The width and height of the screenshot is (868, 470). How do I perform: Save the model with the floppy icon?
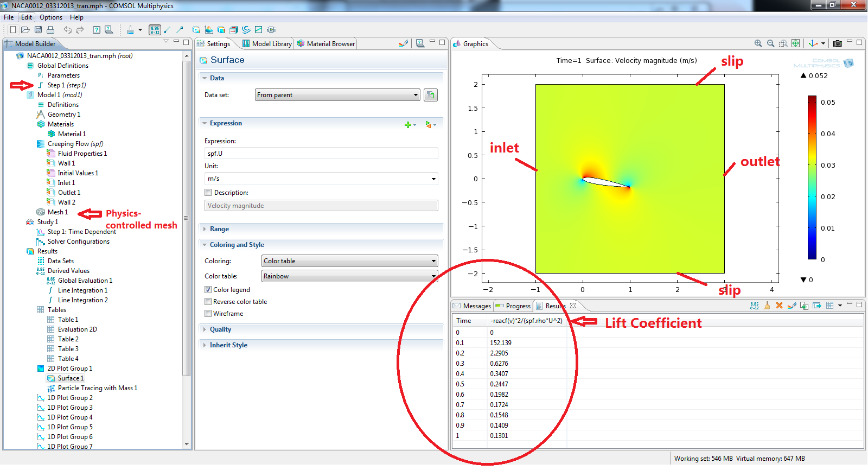pyautogui.click(x=38, y=30)
